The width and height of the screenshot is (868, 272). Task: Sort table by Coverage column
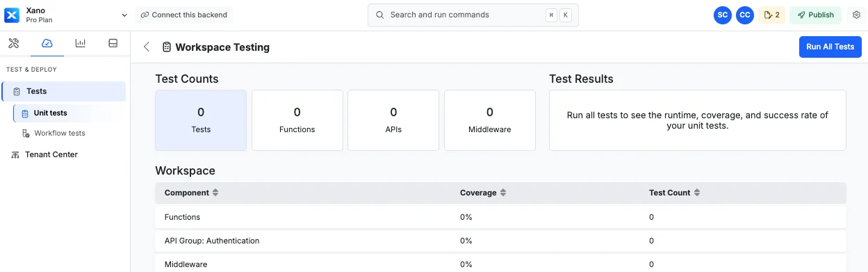483,193
